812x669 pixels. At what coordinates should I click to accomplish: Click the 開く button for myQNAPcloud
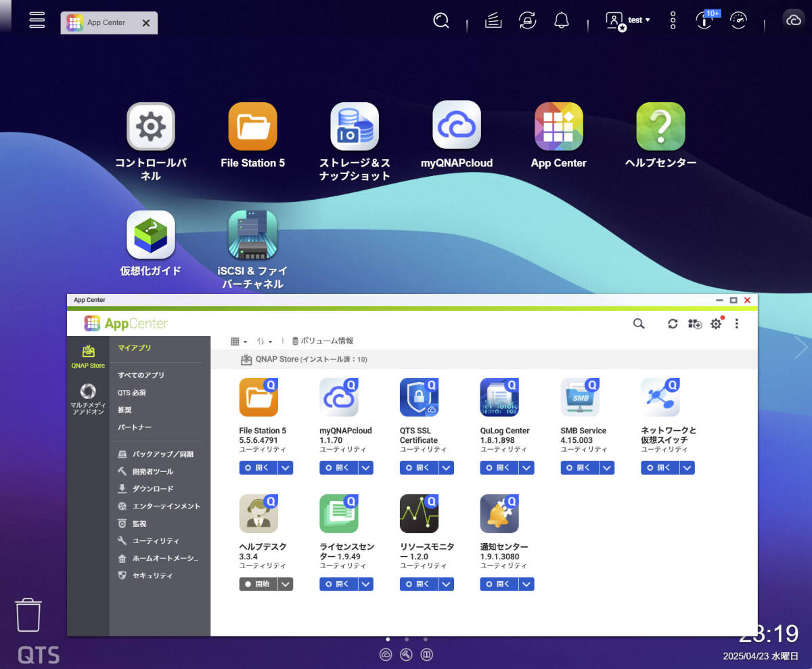(x=339, y=467)
